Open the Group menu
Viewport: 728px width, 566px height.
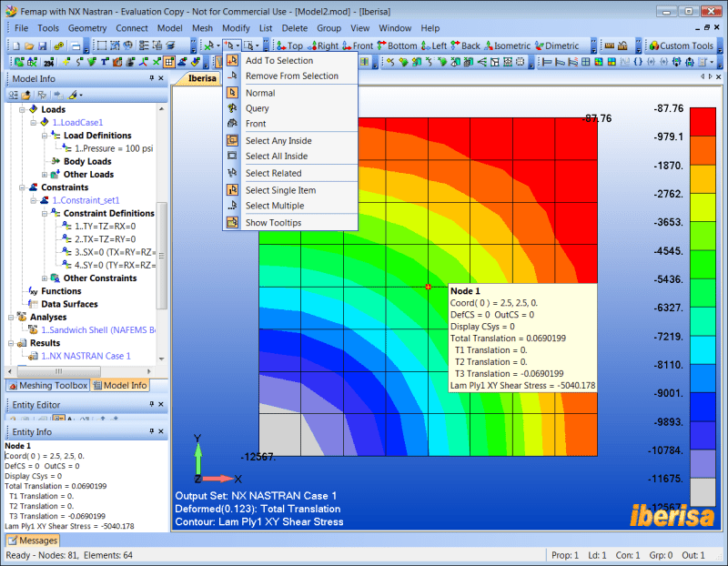(329, 28)
